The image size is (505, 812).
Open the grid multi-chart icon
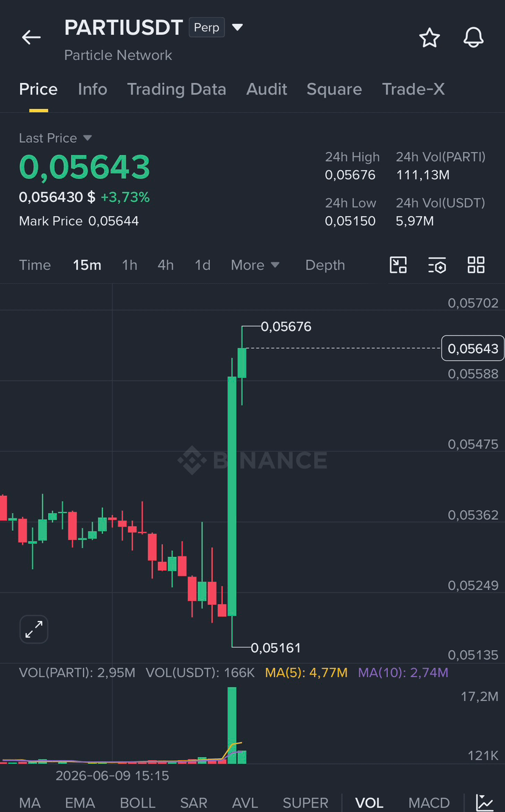(x=476, y=265)
